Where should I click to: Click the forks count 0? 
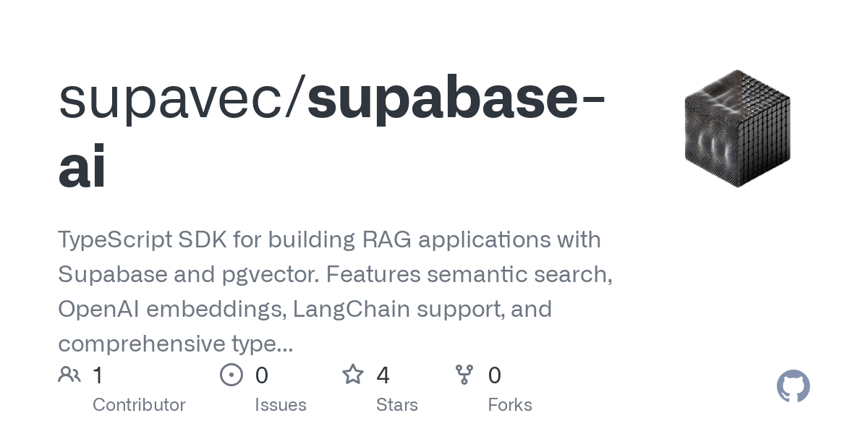(495, 375)
